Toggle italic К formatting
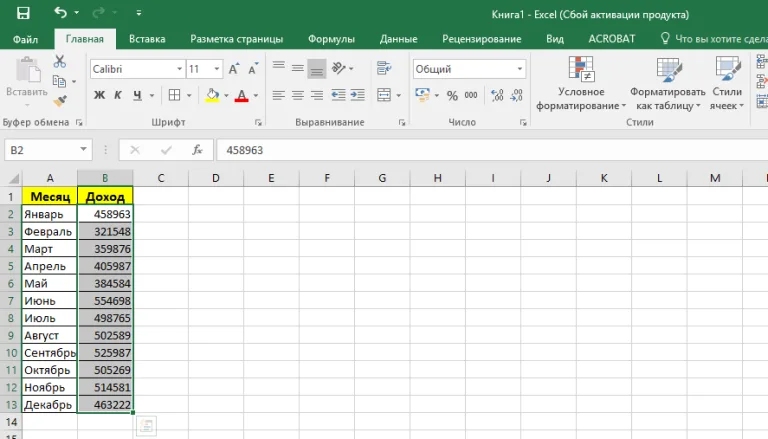The width and height of the screenshot is (768, 439). click(x=118, y=95)
